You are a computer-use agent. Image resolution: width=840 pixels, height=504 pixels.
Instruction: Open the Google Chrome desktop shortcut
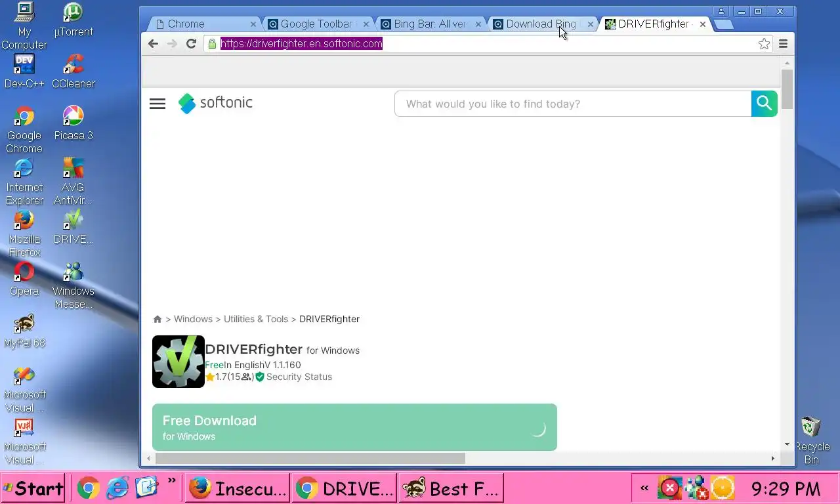(x=24, y=130)
